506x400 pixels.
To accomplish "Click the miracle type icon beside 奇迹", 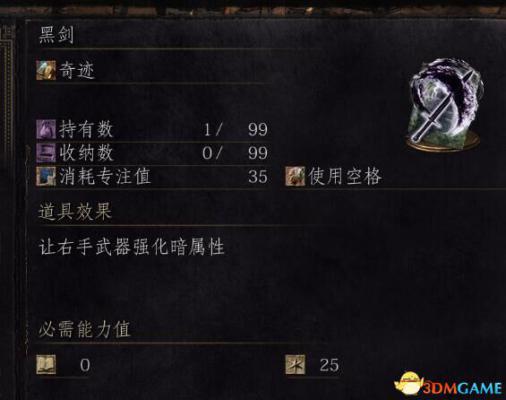I will point(46,71).
